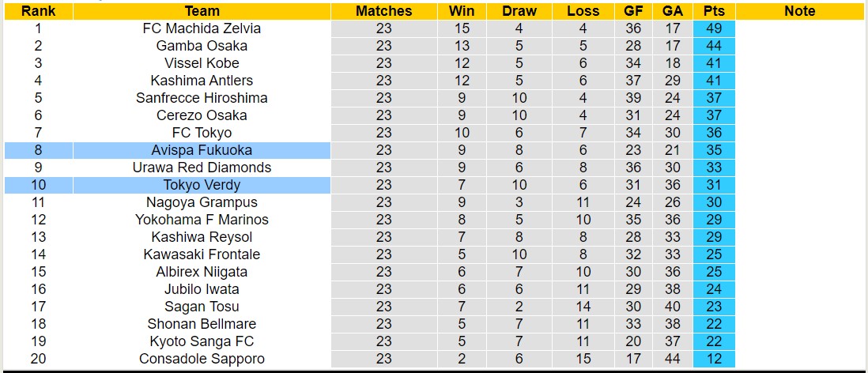Select highlighted Tokyo Verdy row
The width and height of the screenshot is (868, 373).
pos(202,185)
